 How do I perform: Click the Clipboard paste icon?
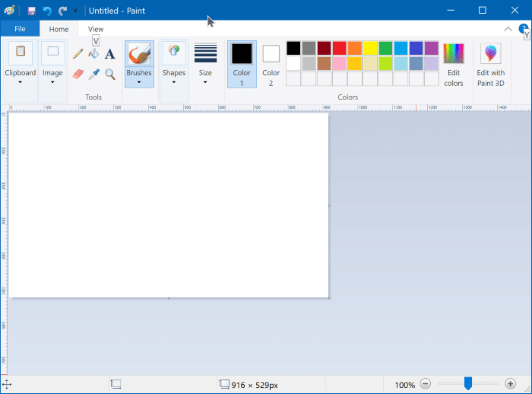21,52
